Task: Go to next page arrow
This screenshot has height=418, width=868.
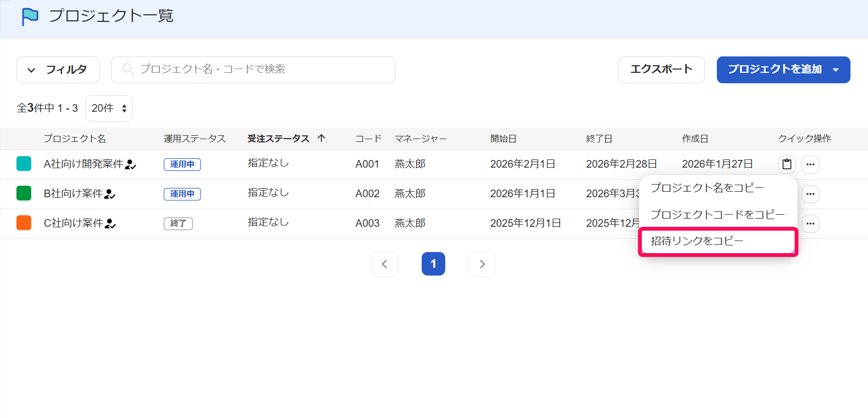Action: point(482,264)
